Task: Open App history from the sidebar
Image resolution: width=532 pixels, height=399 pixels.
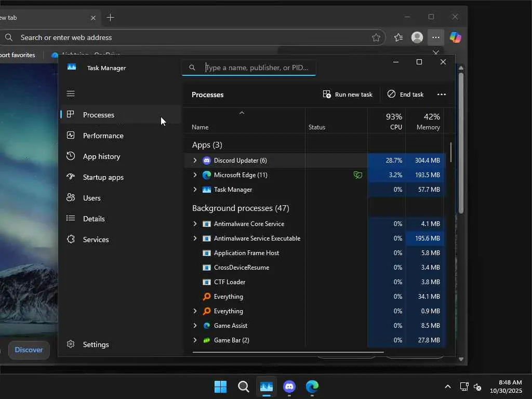Action: pyautogui.click(x=101, y=156)
